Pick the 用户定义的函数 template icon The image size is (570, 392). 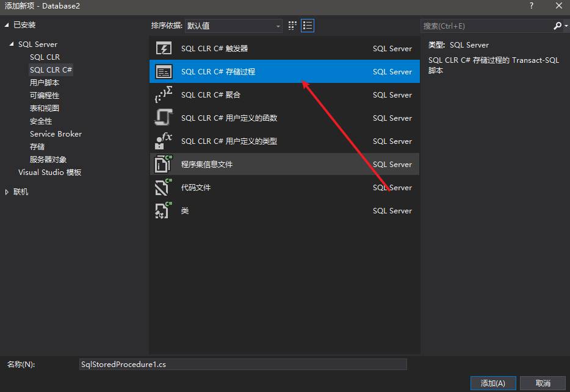coord(164,118)
